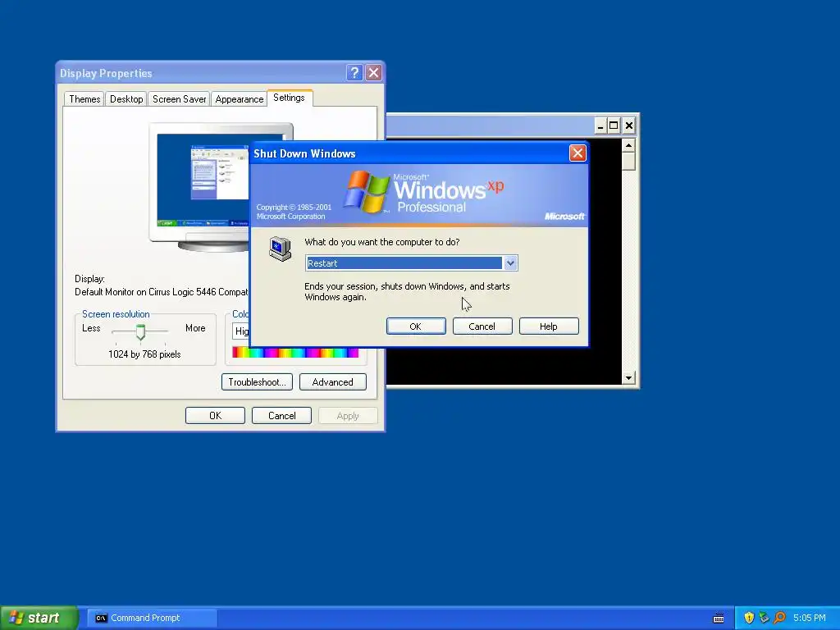Click the color quality rainbow bar

point(295,353)
